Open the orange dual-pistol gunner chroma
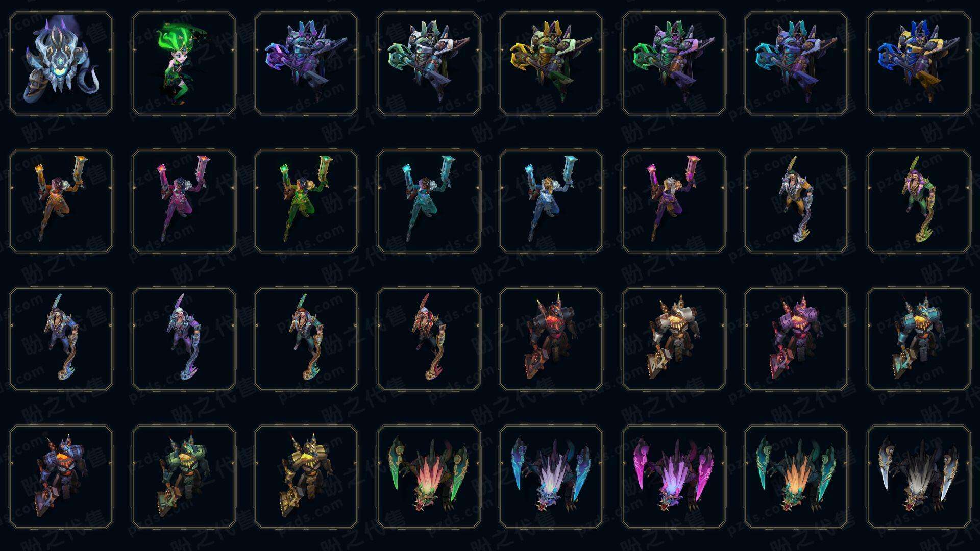 point(61,201)
